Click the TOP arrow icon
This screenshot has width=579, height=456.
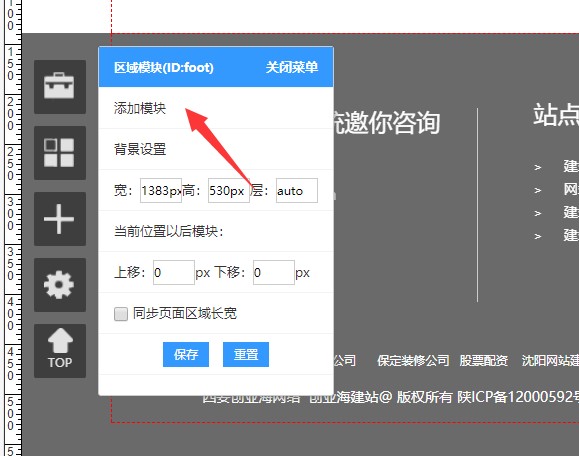60,351
